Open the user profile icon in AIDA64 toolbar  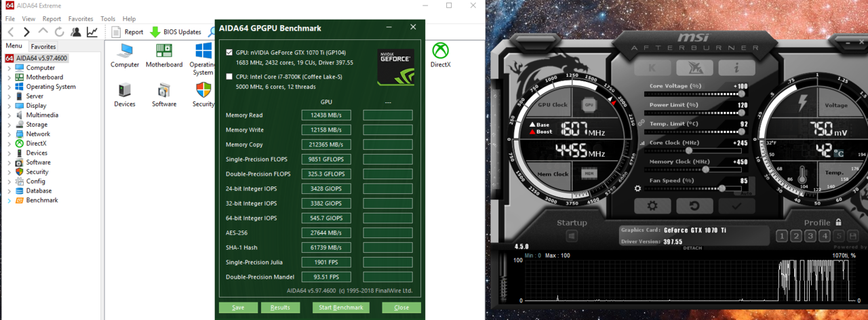75,32
